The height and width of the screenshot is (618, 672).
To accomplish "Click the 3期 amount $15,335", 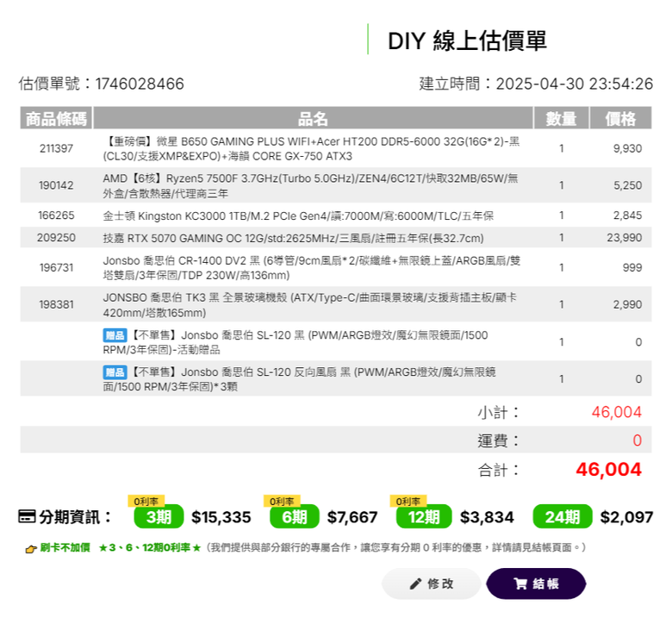I will click(x=221, y=517).
